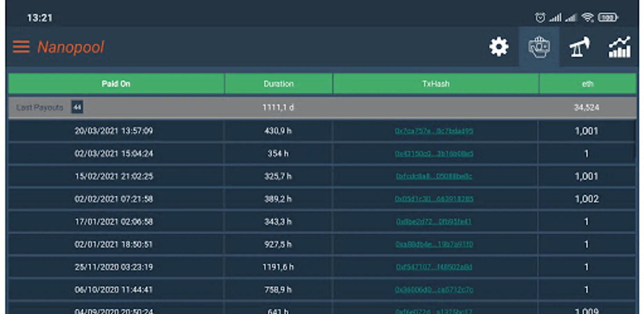This screenshot has width=644, height=314.
Task: Click the 354 h duration cell
Action: [278, 154]
